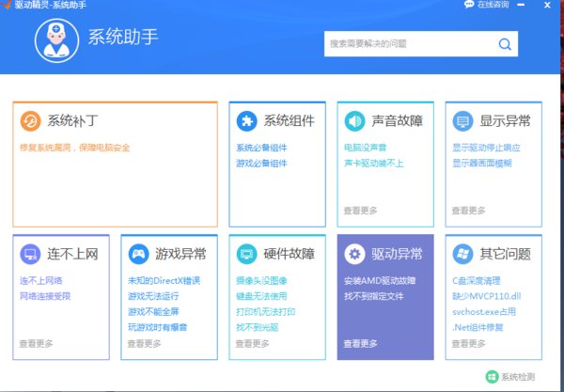Open 摄像头没图像 link
Image resolution: width=564 pixels, height=392 pixels.
[x=261, y=280]
